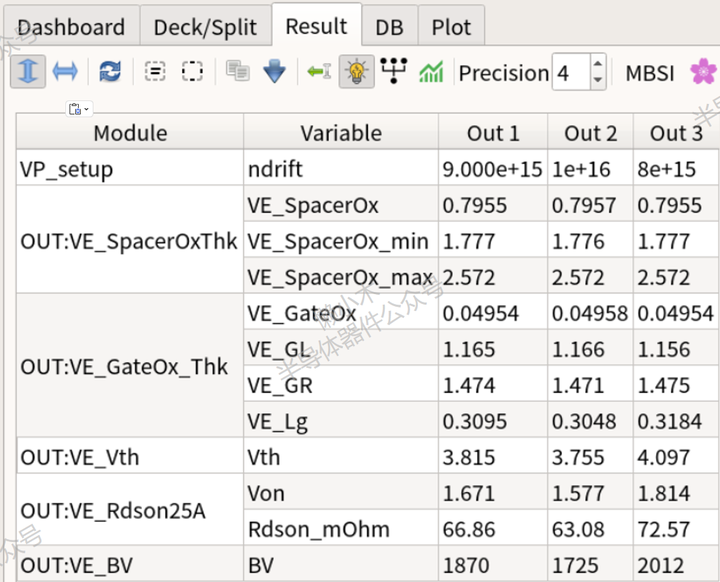Image resolution: width=720 pixels, height=582 pixels.
Task: Click the 1e+16 value cell
Action: point(591,168)
